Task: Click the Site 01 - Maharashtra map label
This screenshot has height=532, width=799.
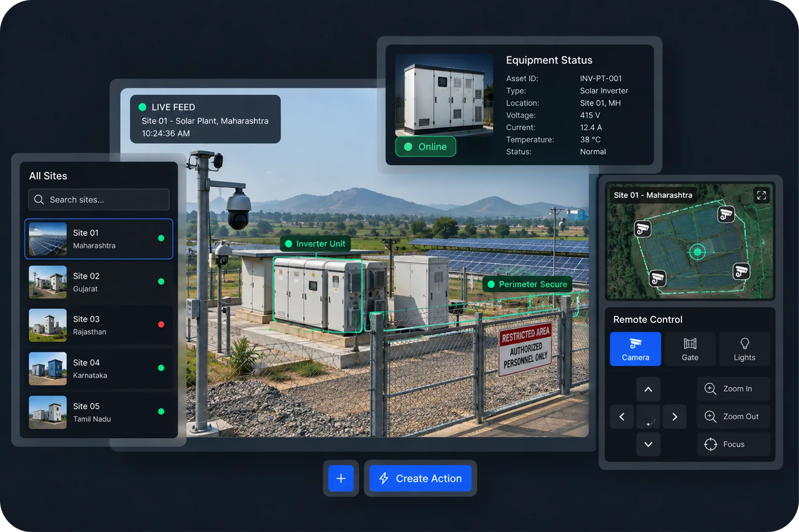Action: (653, 195)
